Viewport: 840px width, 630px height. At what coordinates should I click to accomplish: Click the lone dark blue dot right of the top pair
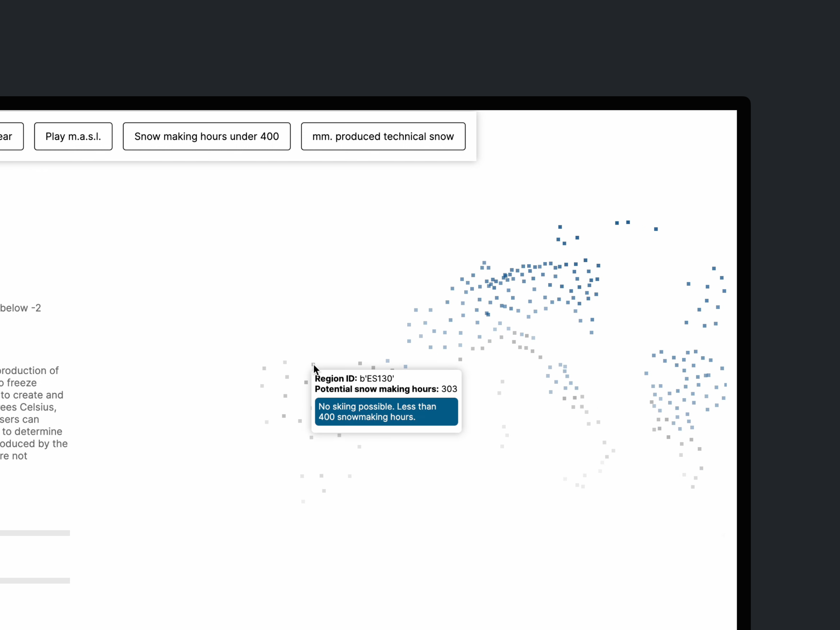[x=656, y=229]
